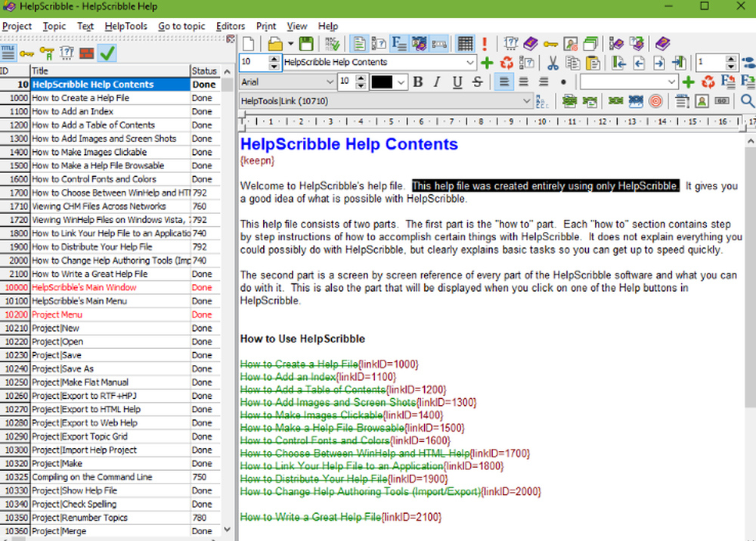
Task: Toggle the TITLE column view button
Action: [x=8, y=54]
